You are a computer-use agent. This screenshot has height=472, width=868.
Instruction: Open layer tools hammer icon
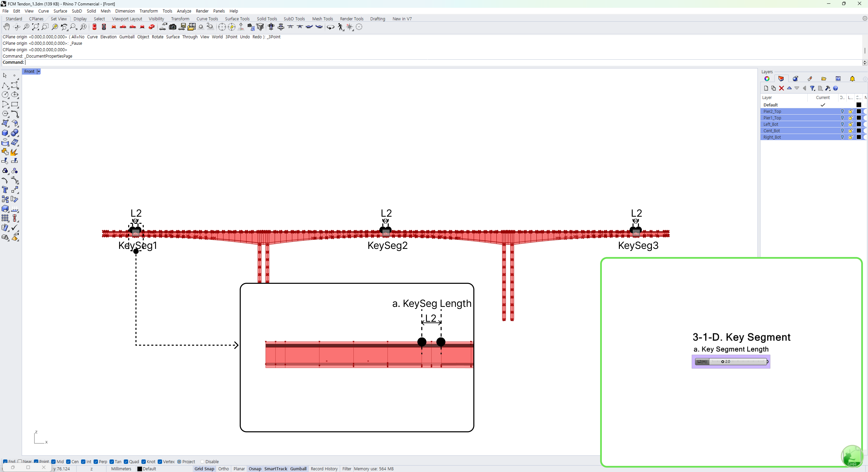click(x=828, y=88)
